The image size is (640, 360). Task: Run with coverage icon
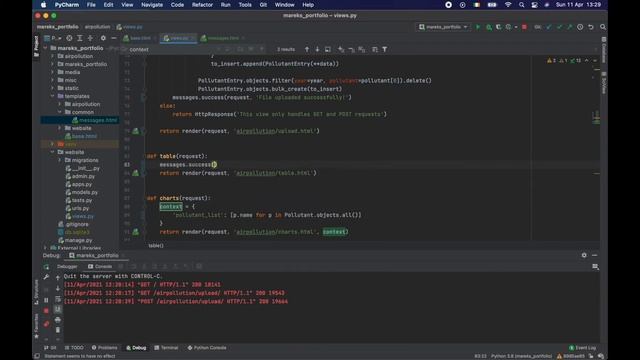498,27
